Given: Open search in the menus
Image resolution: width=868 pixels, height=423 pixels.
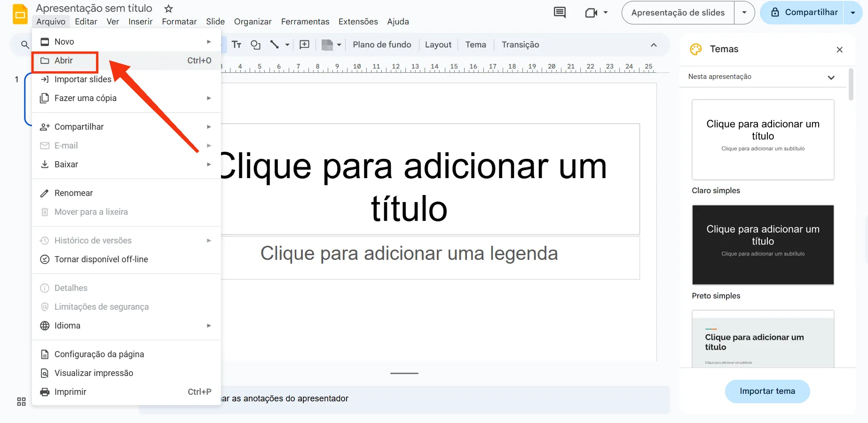Looking at the screenshot, I should tap(24, 45).
